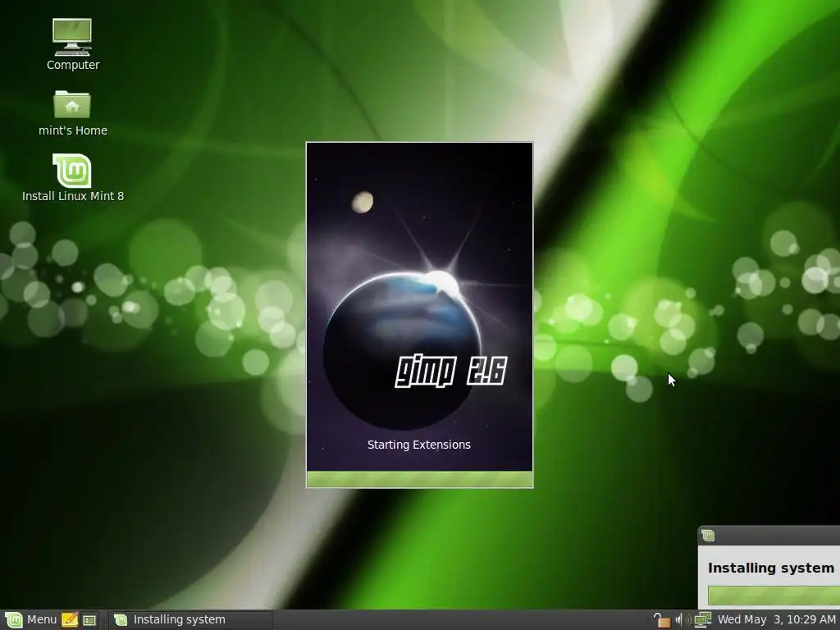Click the 'Starting Extensions' status text
This screenshot has width=840, height=630.
419,445
